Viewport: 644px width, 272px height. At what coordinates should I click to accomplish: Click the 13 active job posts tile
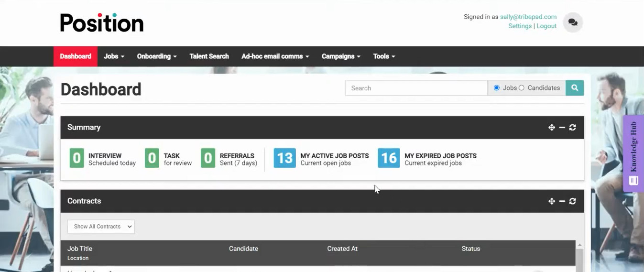pyautogui.click(x=284, y=158)
